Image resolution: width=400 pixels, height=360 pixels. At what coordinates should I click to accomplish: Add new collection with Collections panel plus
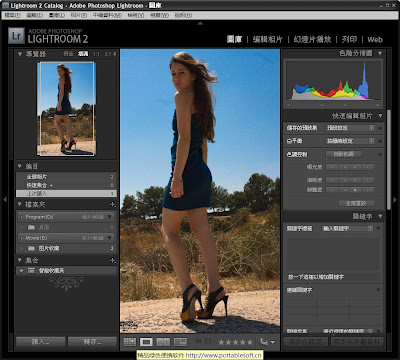click(113, 260)
